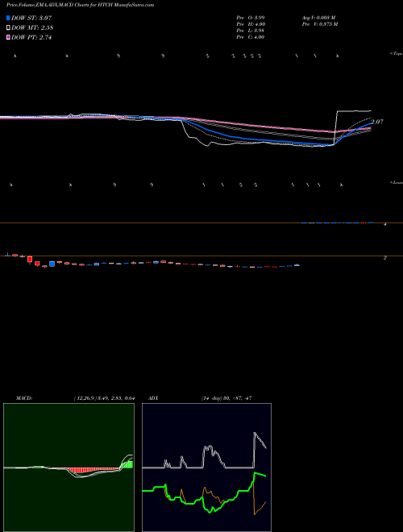The image size is (403, 532).
Task: Click the "Pre L: 3.98" value
Action: [x=251, y=31]
